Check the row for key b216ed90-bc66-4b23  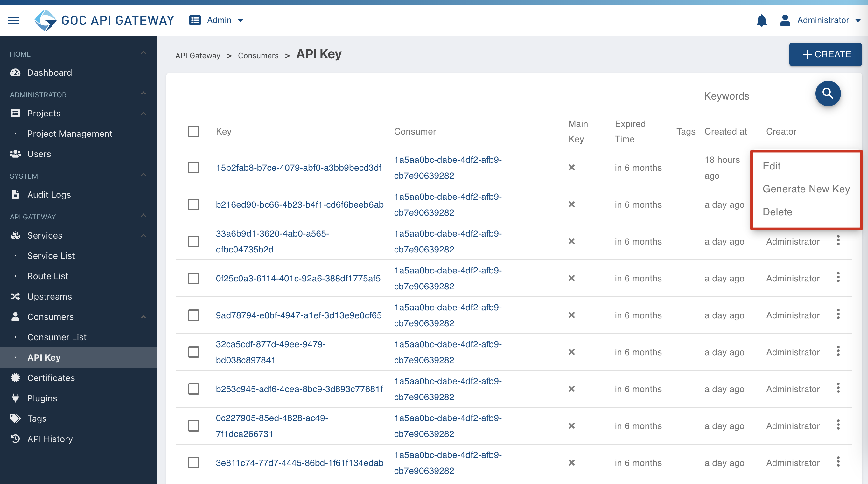pyautogui.click(x=194, y=204)
